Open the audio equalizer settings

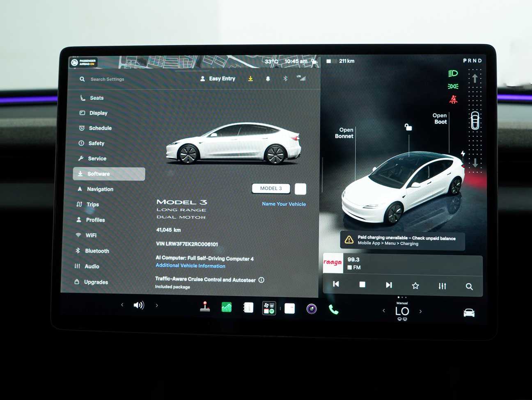[442, 286]
